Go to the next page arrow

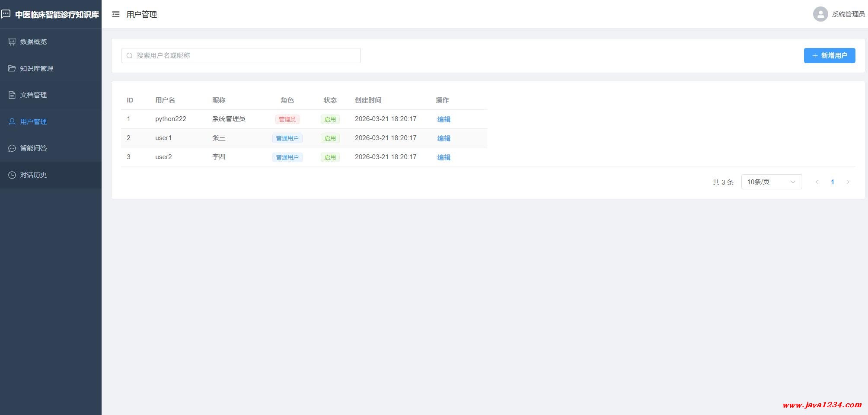(848, 182)
